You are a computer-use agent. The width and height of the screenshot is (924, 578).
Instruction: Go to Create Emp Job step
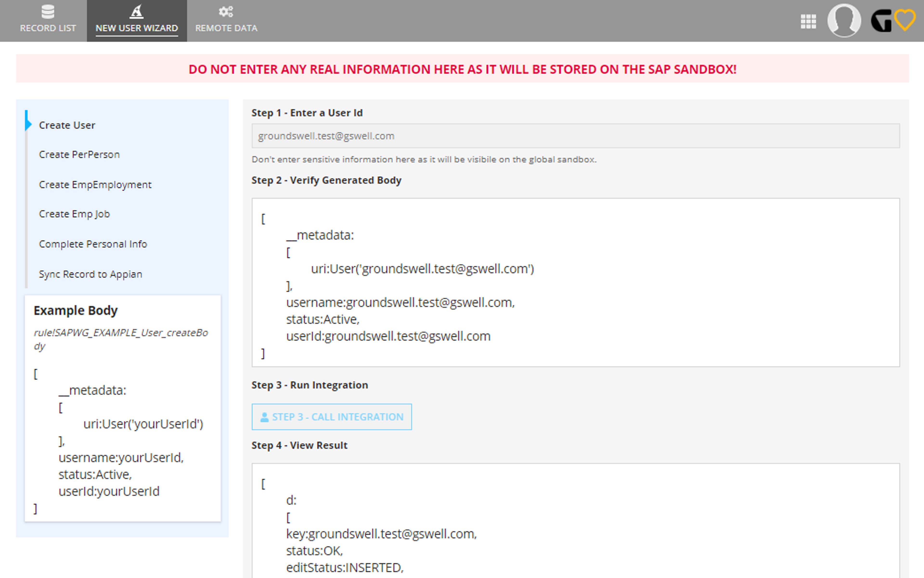coord(74,214)
